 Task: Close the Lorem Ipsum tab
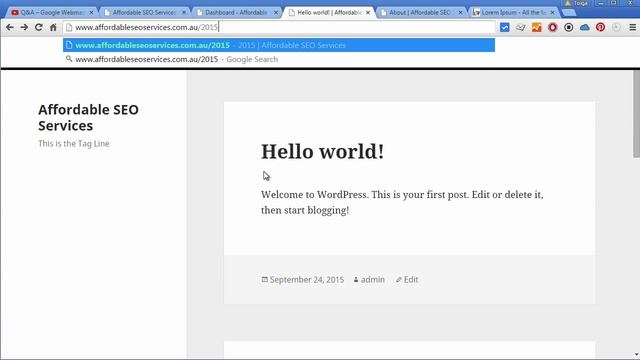click(553, 13)
